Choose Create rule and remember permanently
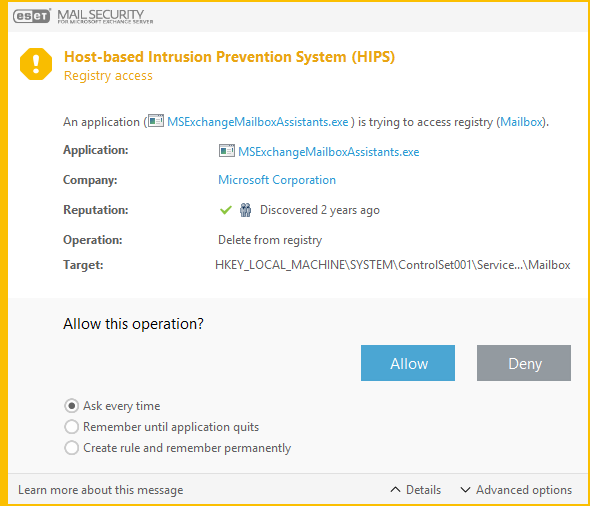Screen dimensions: 590x506 coord(71,448)
